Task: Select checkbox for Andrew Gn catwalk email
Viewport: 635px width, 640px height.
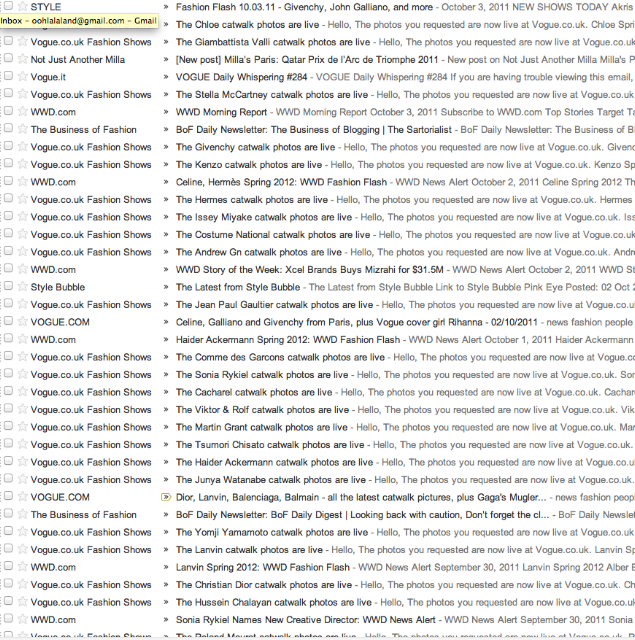Action: coord(8,251)
